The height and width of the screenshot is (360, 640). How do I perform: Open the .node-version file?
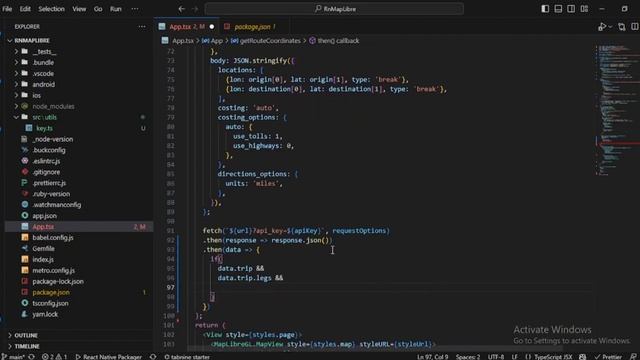click(x=53, y=140)
